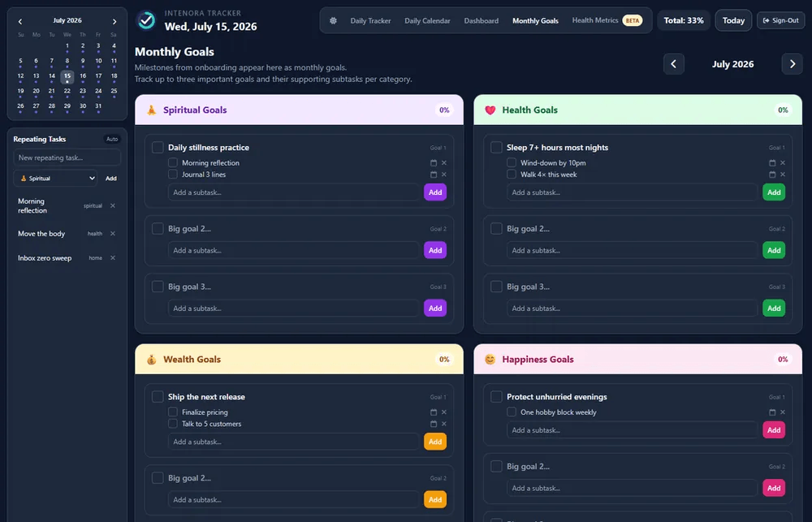Screen dimensions: 812x522
Task: Remove the Morning reflection repeating task
Action: click(113, 205)
